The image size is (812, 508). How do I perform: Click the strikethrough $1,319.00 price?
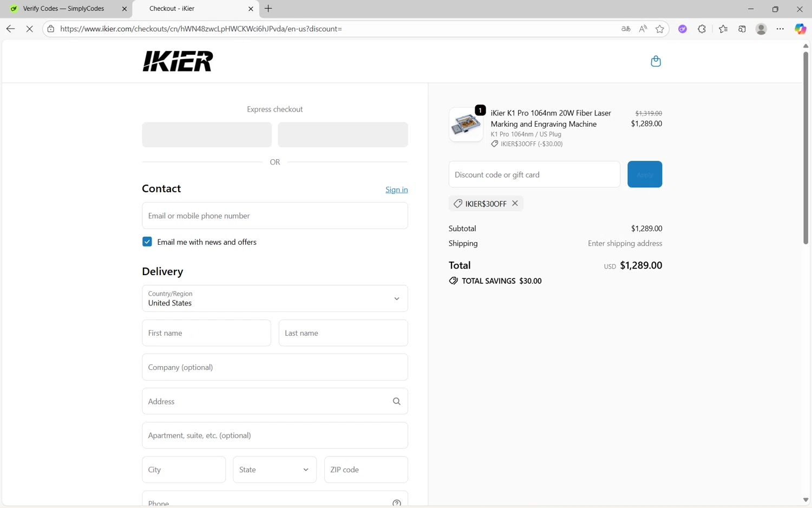coord(649,113)
